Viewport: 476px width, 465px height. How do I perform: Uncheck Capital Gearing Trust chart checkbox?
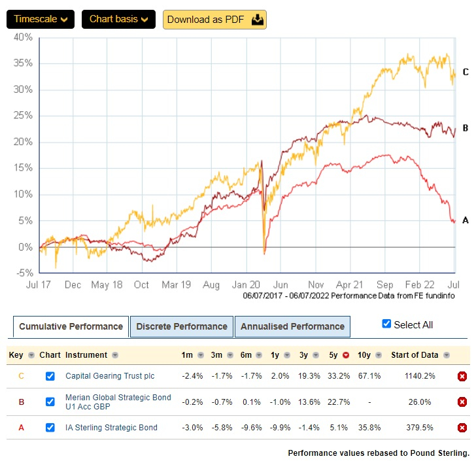pyautogui.click(x=50, y=376)
